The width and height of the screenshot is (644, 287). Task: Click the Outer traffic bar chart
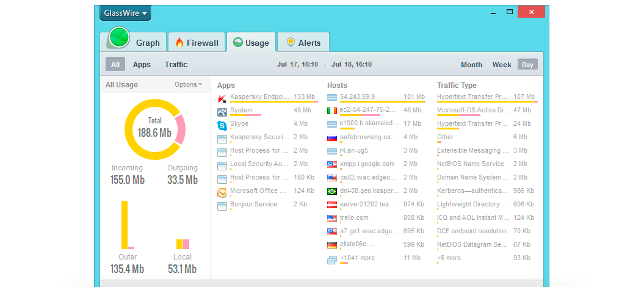click(x=128, y=225)
